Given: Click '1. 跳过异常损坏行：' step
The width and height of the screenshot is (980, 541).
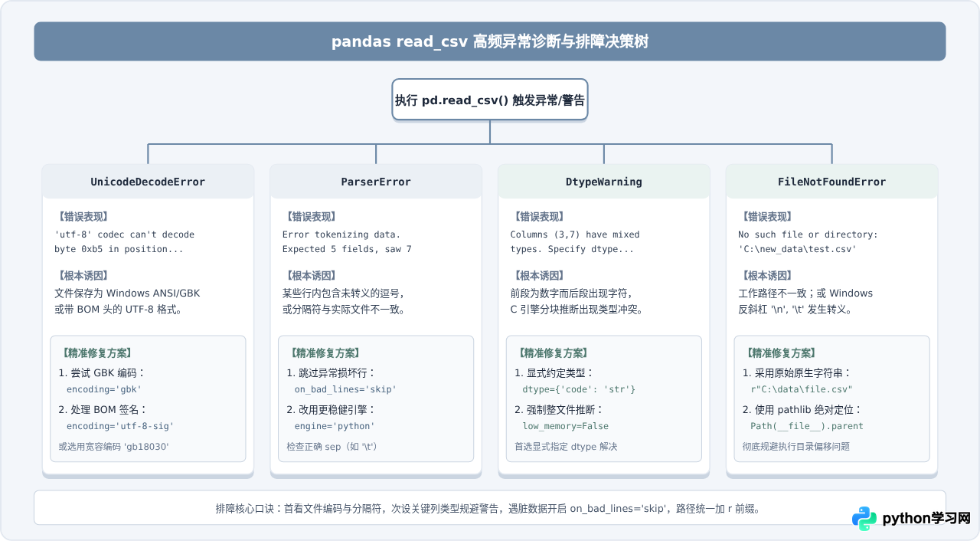Looking at the screenshot, I should [x=332, y=372].
